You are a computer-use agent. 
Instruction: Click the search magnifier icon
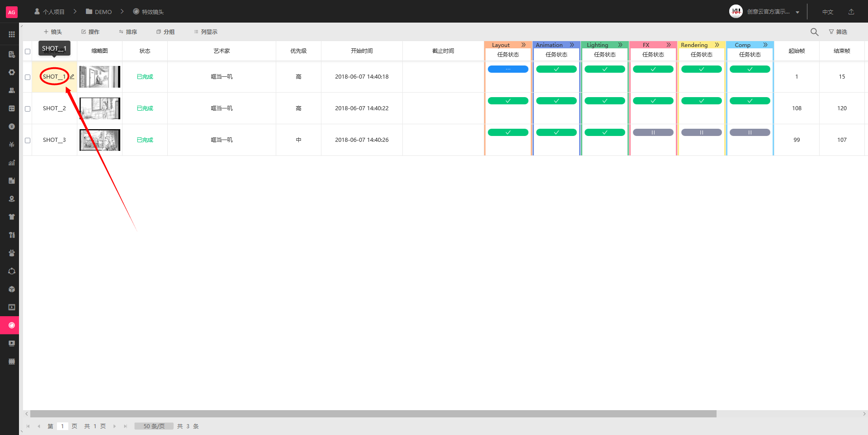click(814, 32)
